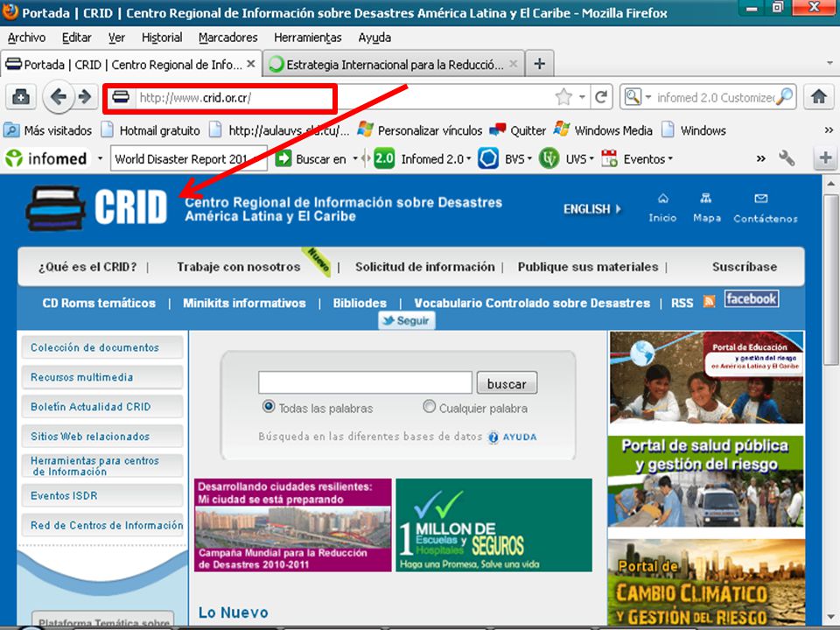The width and height of the screenshot is (840, 630).
Task: Click the URL address bar
Action: pos(343,97)
